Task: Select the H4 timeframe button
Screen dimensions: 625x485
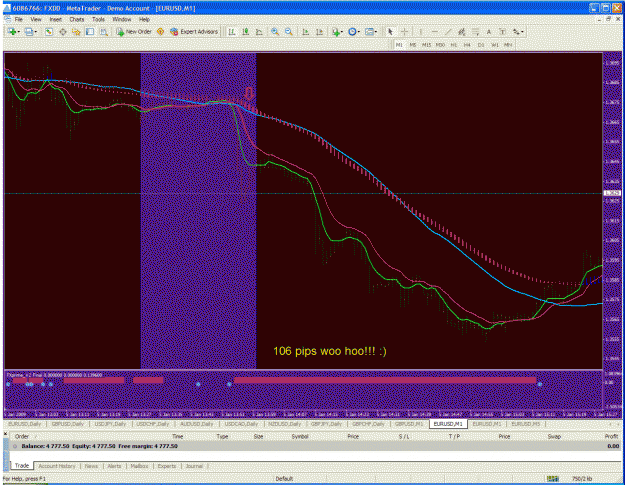Action: click(467, 45)
